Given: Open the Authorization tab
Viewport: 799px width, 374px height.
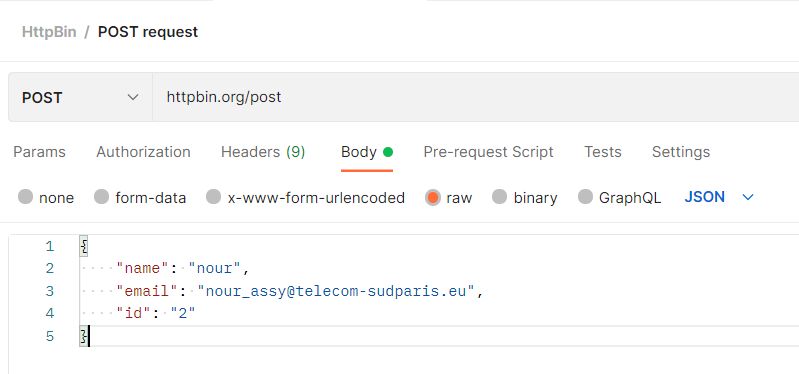Looking at the screenshot, I should pyautogui.click(x=143, y=152).
